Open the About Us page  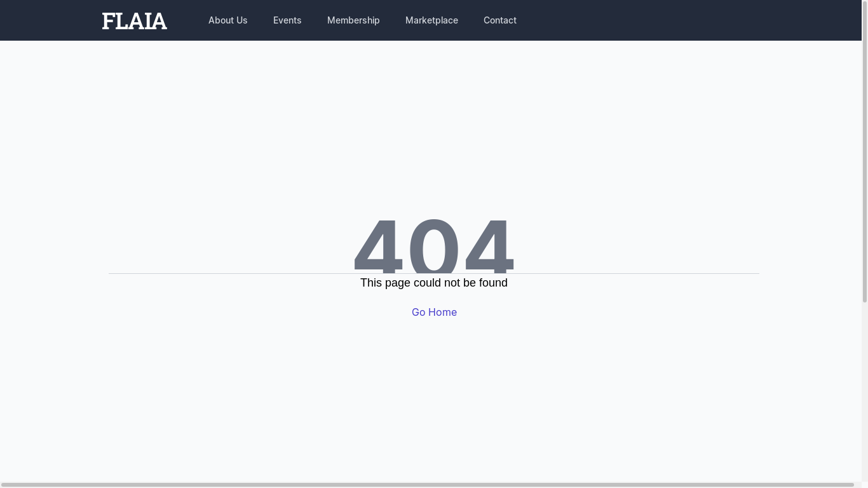(x=227, y=20)
